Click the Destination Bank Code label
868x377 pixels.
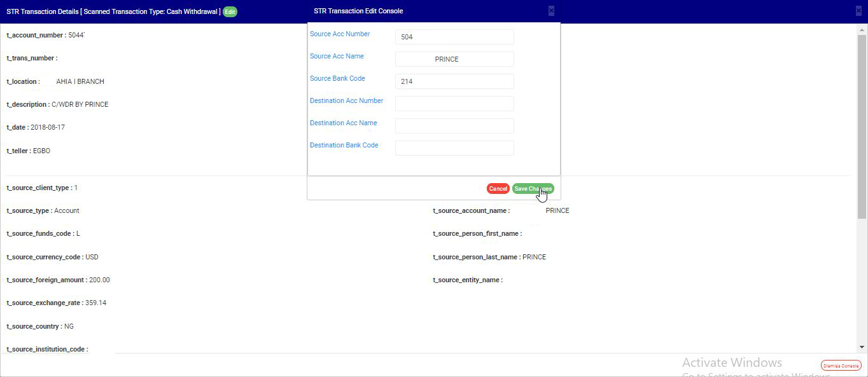(x=344, y=146)
